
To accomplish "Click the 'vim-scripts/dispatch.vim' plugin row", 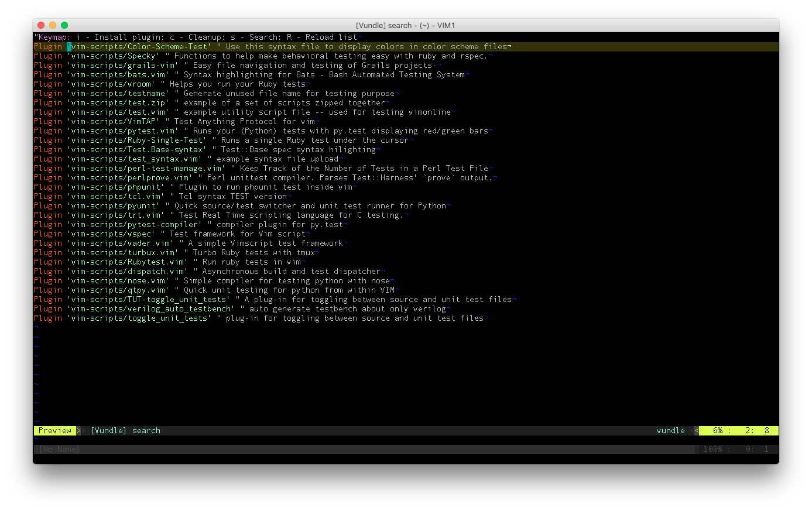I will (210, 272).
